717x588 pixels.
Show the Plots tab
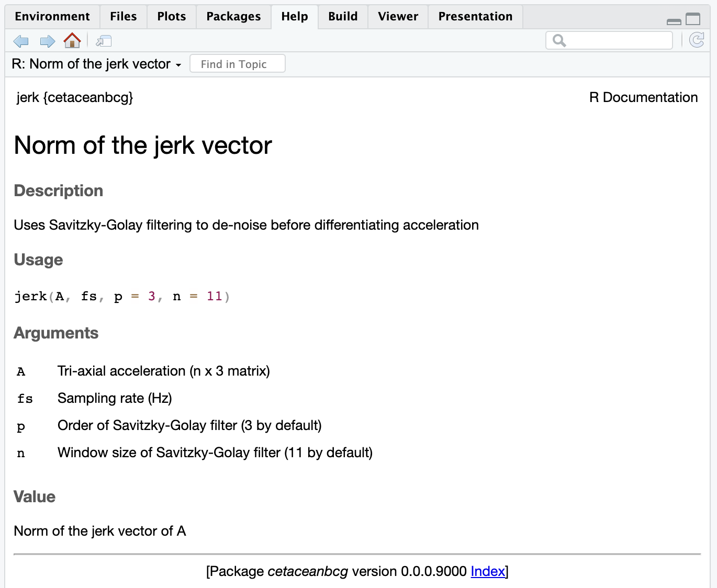point(171,17)
